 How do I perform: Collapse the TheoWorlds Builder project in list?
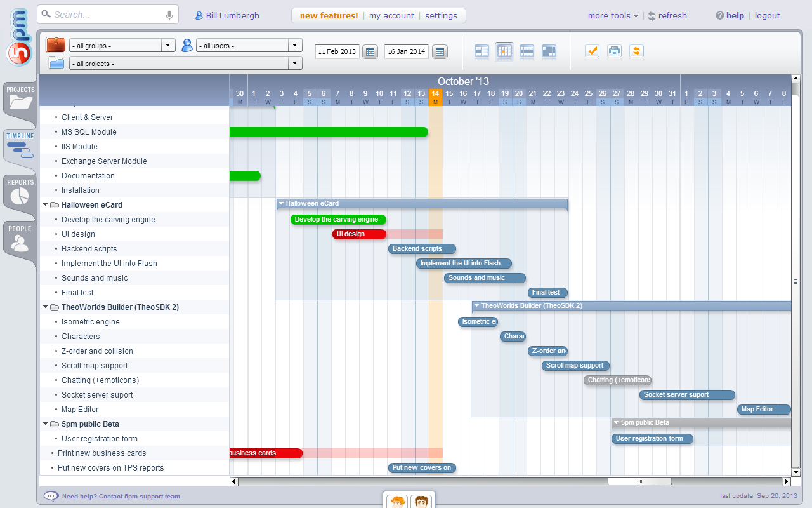tap(46, 307)
